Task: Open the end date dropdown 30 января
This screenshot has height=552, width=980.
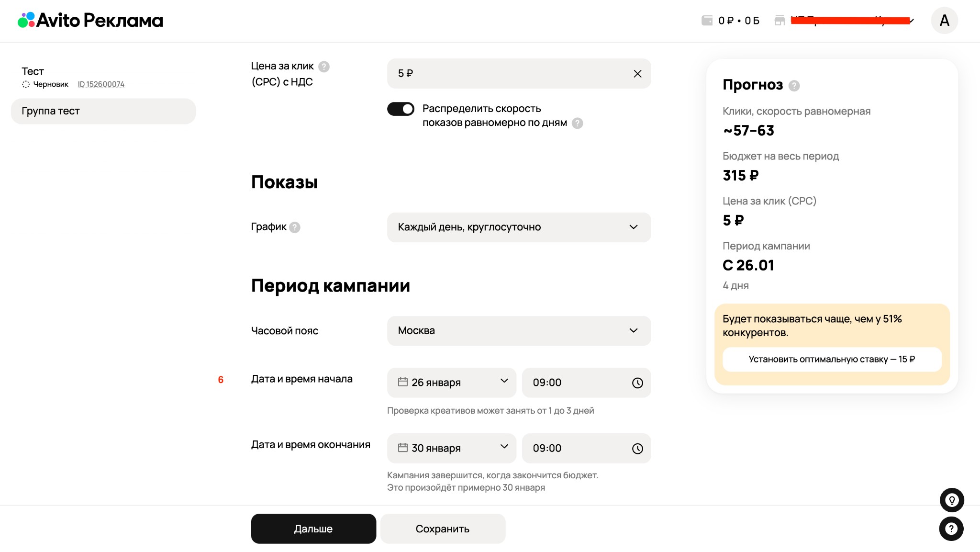Action: [452, 448]
